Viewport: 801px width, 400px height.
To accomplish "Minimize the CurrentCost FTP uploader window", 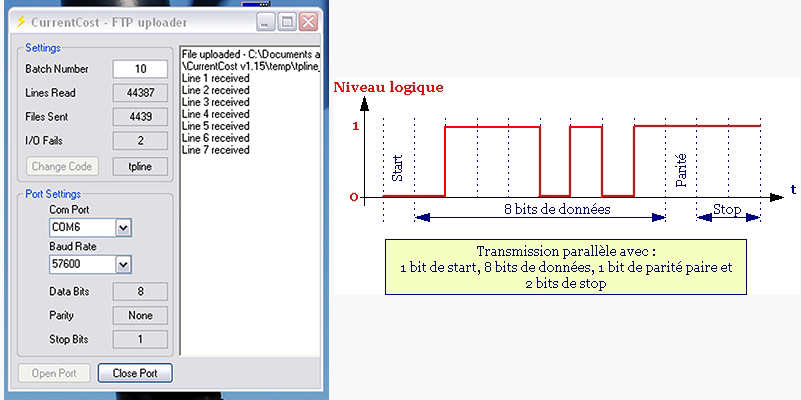I will point(266,21).
